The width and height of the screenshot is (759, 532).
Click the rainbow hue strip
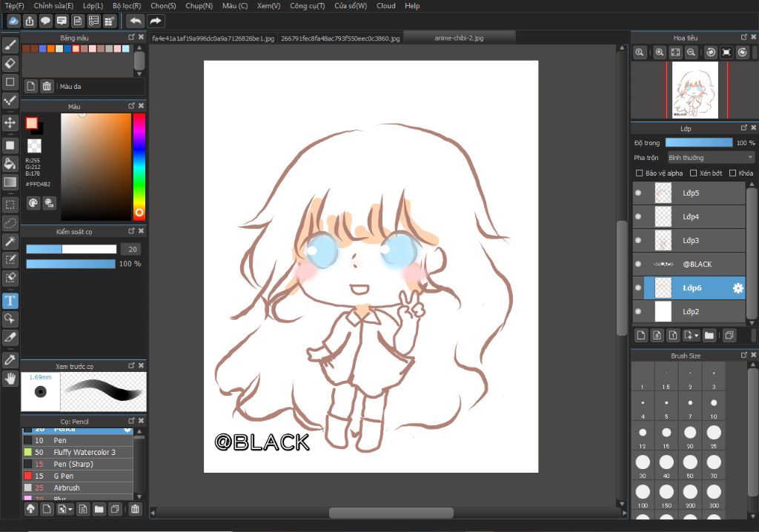point(139,167)
